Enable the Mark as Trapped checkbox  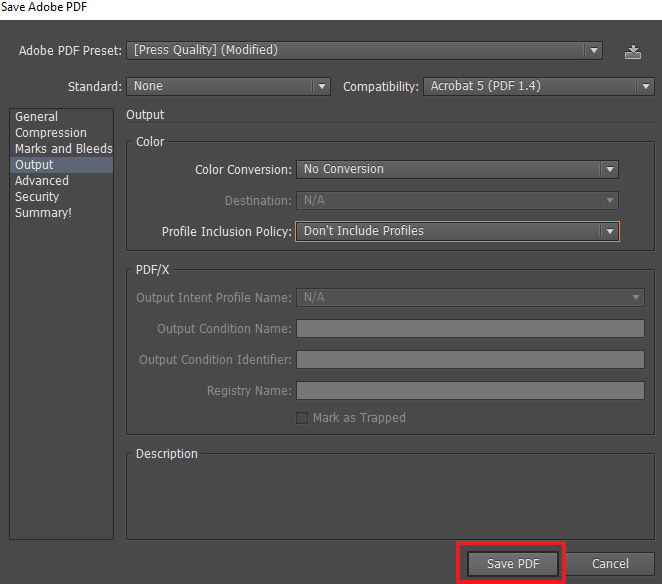pos(302,418)
